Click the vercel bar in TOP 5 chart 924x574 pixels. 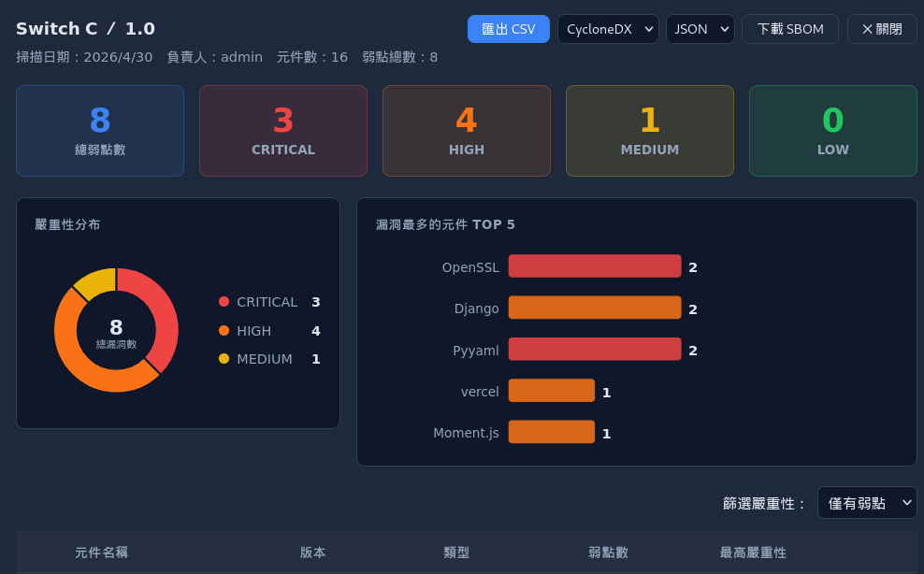(x=552, y=391)
